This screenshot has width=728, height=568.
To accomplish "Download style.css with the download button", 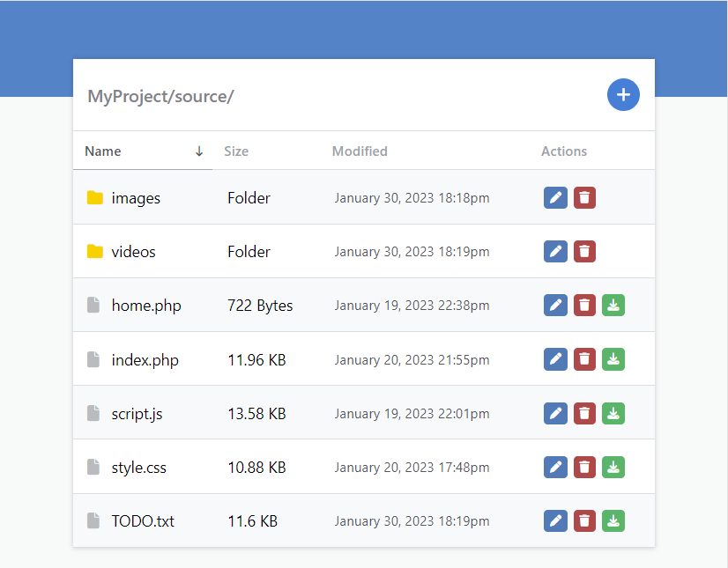I will [613, 467].
